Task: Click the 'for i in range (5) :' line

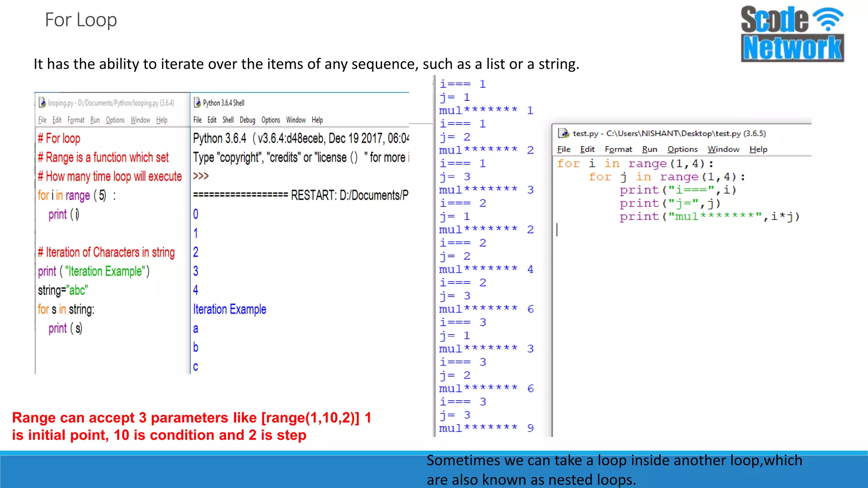Action: 77,195
